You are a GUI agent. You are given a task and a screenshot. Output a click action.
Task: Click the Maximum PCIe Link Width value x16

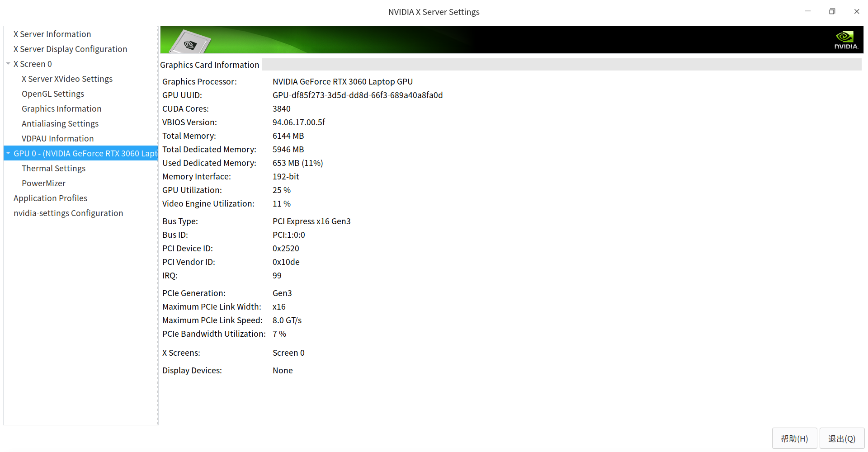pos(279,307)
